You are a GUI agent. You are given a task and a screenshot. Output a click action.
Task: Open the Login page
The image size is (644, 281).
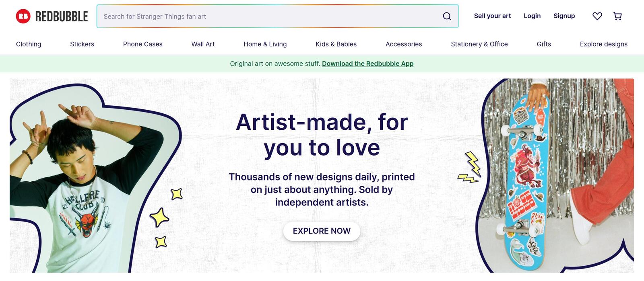tap(532, 16)
